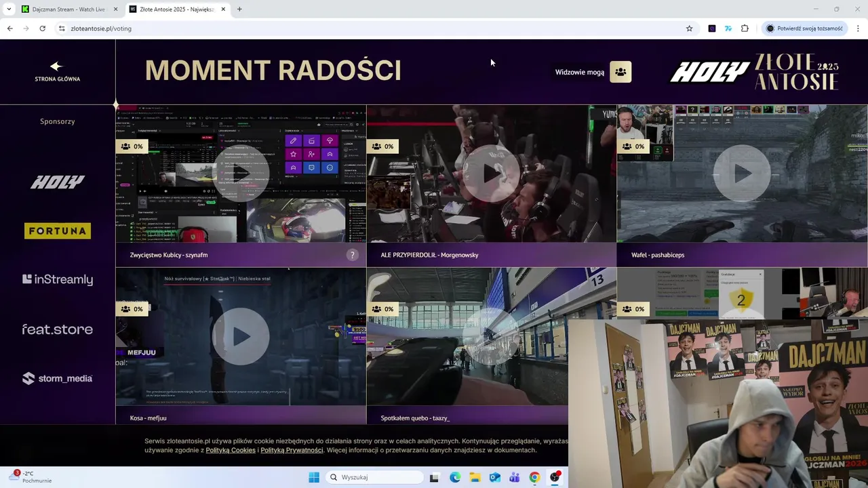Click the back arrow above Strona Główna

56,66
